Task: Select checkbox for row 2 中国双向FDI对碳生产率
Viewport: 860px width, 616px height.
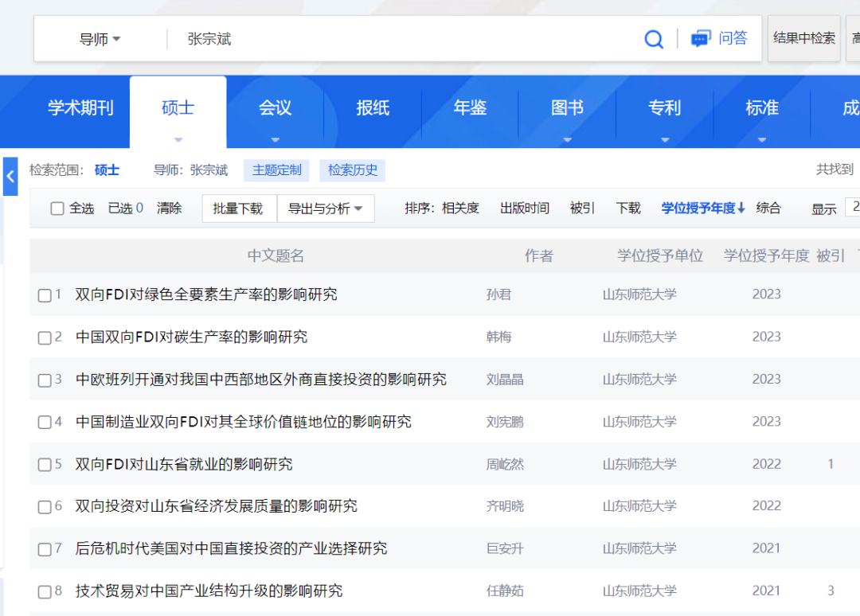Action: click(x=45, y=337)
